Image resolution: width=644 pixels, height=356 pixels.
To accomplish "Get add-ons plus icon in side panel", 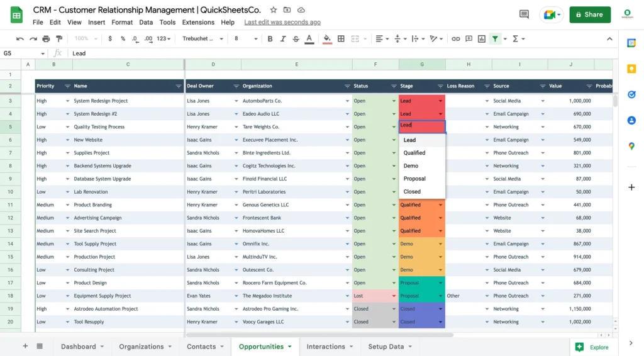I will tap(631, 187).
